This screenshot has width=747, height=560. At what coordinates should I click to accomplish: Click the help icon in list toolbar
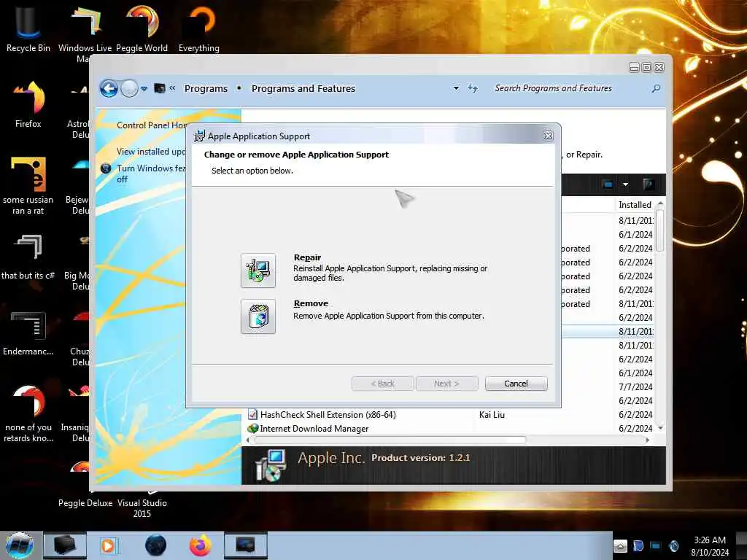tap(649, 184)
